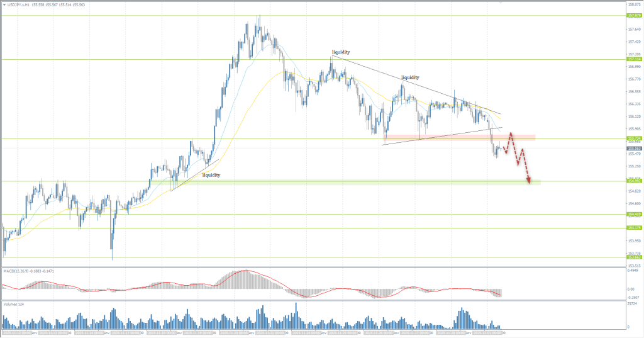Select the 157.879 price level label
This screenshot has height=338, width=644.
[x=633, y=16]
